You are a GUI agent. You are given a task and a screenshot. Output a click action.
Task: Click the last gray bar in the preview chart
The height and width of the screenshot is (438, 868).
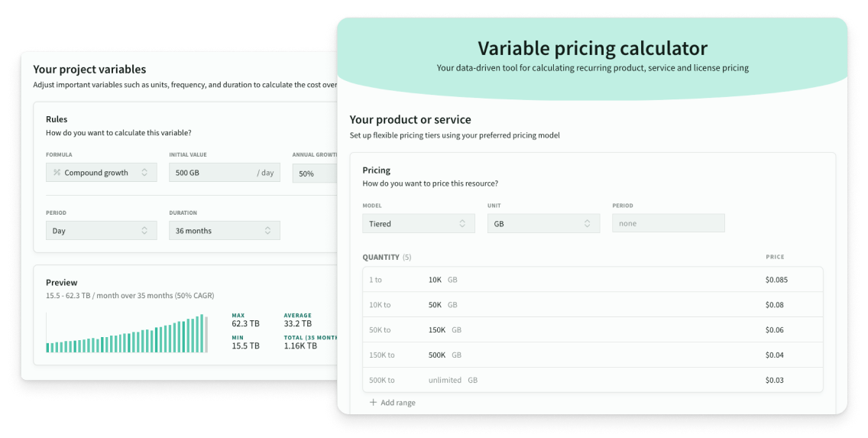(x=206, y=335)
